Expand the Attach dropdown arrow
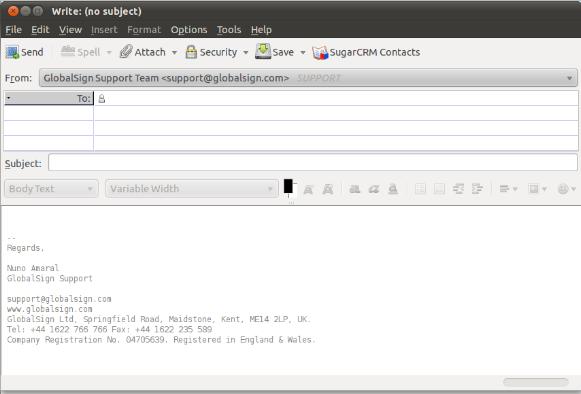Image resolution: width=581 pixels, height=394 pixels. point(174,53)
